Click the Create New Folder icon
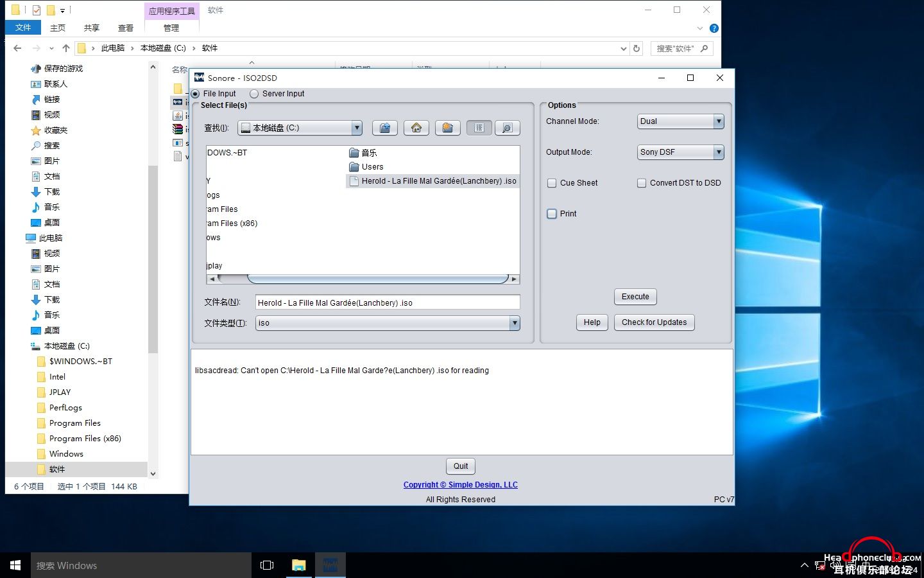The height and width of the screenshot is (578, 924). [x=448, y=128]
